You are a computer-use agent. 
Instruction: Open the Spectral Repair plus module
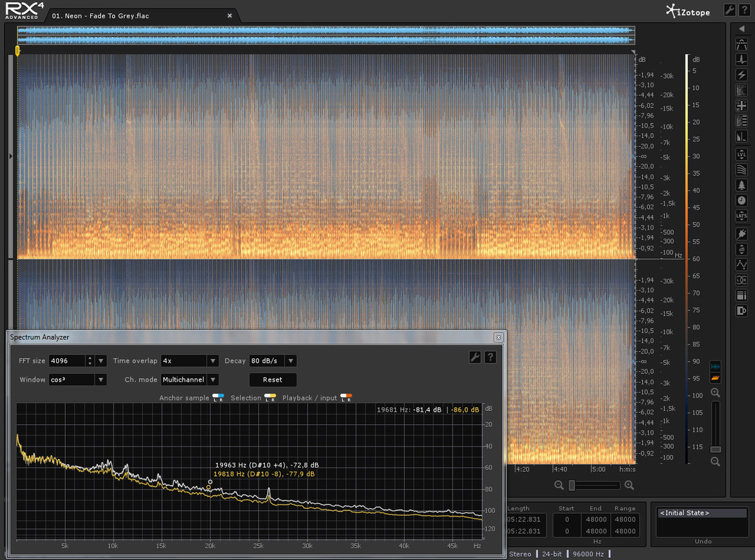click(742, 106)
